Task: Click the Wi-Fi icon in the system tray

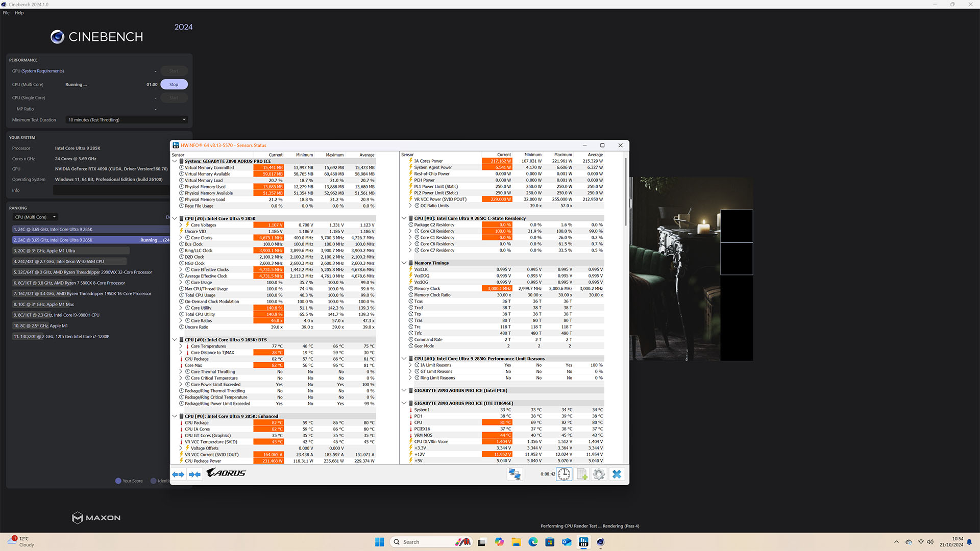Action: click(x=921, y=542)
